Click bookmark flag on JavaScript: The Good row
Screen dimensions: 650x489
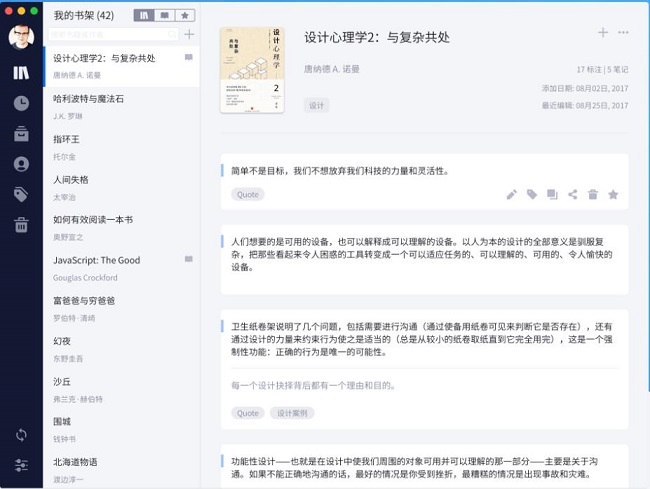[189, 259]
